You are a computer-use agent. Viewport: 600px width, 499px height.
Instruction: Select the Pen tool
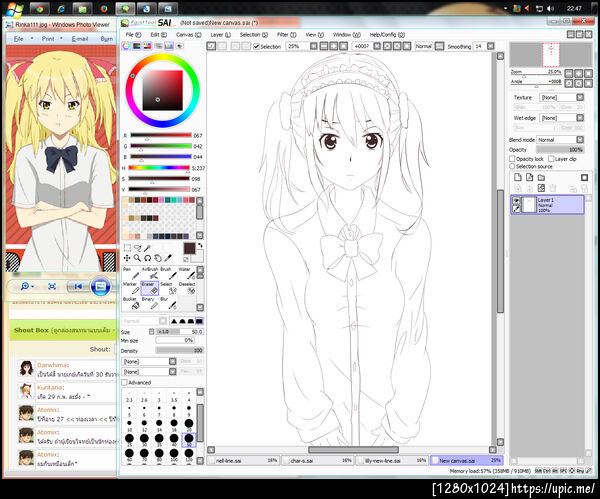[x=131, y=273]
